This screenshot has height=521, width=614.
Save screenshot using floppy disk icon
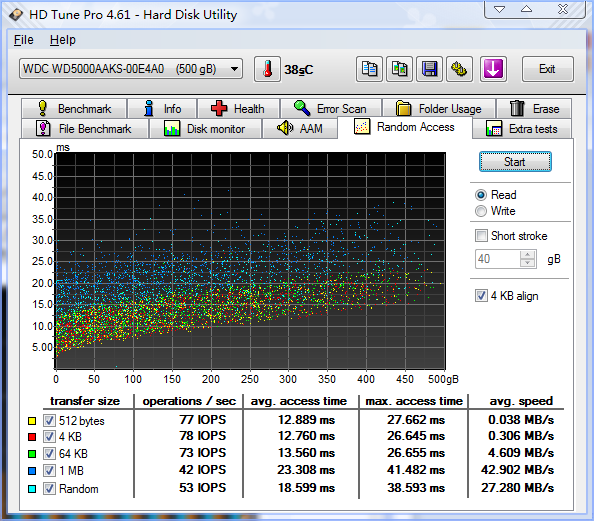coord(430,69)
